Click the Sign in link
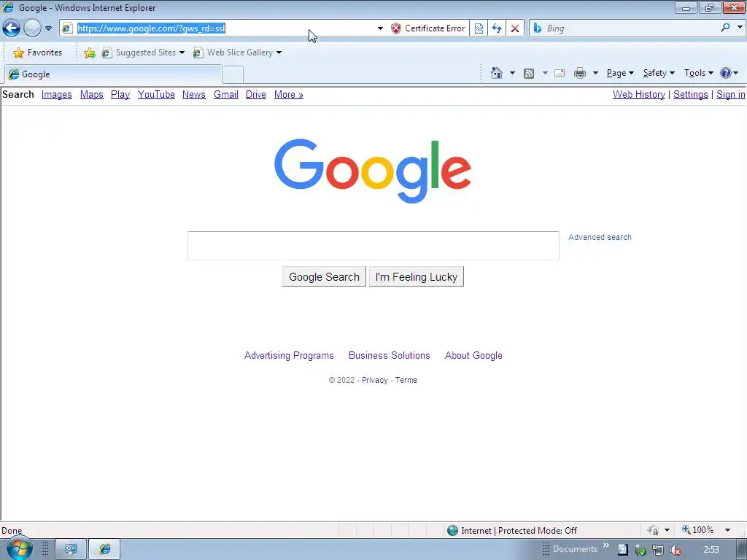 [730, 94]
